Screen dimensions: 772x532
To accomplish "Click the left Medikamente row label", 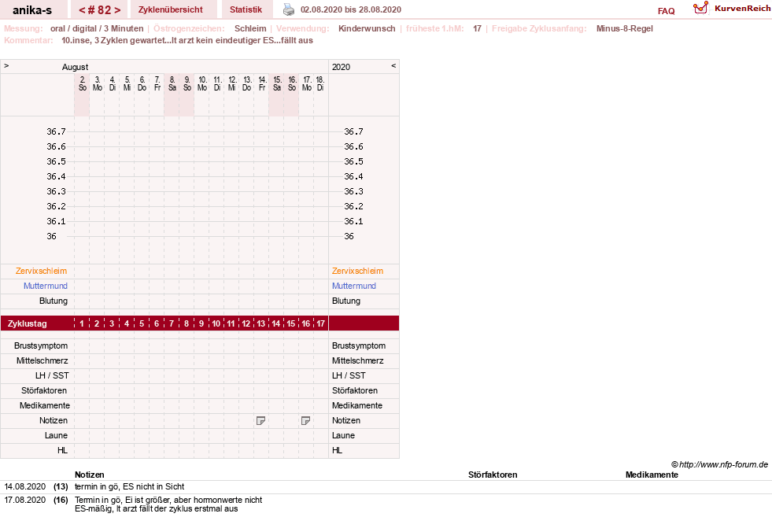I will click(x=45, y=405).
